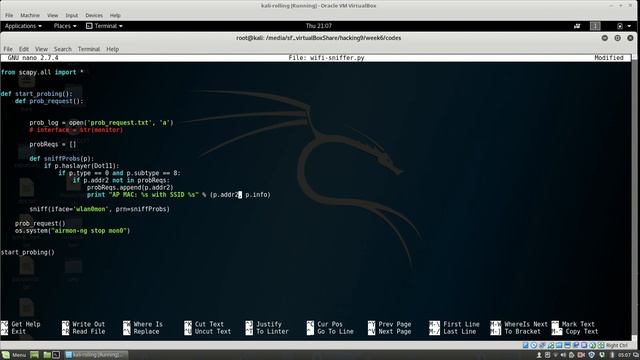Image resolution: width=640 pixels, height=360 pixels.
Task: Open VirtualBox Devices menu
Action: click(x=94, y=15)
